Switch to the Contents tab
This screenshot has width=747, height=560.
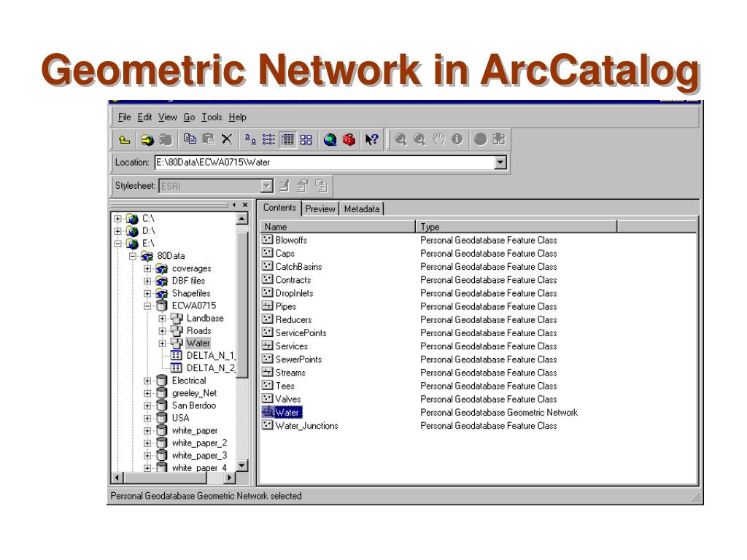[x=279, y=208]
